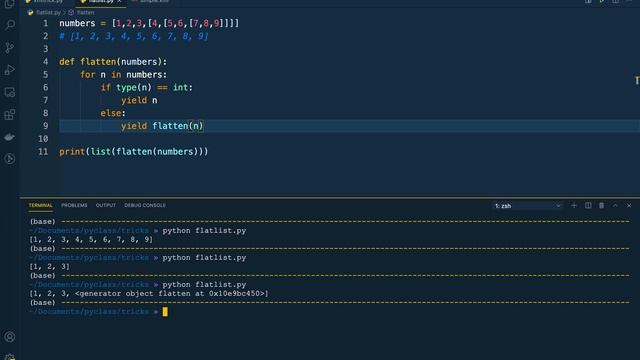Click the comment '# [1, 2, 3, 4, 5, 6, 7, 8, 9]'

click(x=134, y=36)
